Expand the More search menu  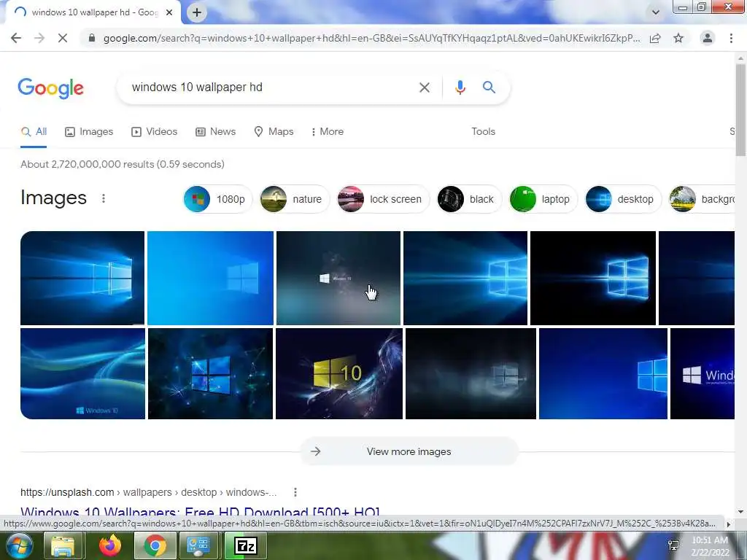coord(328,132)
